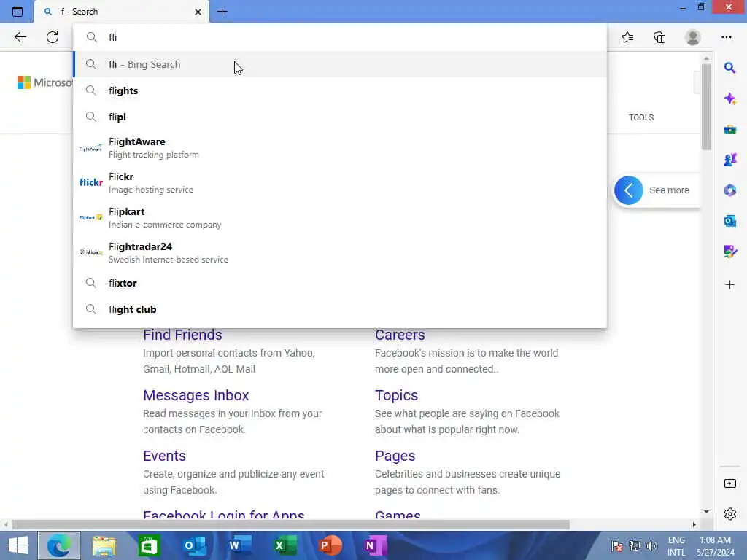The image size is (747, 560).
Task: Choose the Flickr suggestion
Action: [340, 182]
